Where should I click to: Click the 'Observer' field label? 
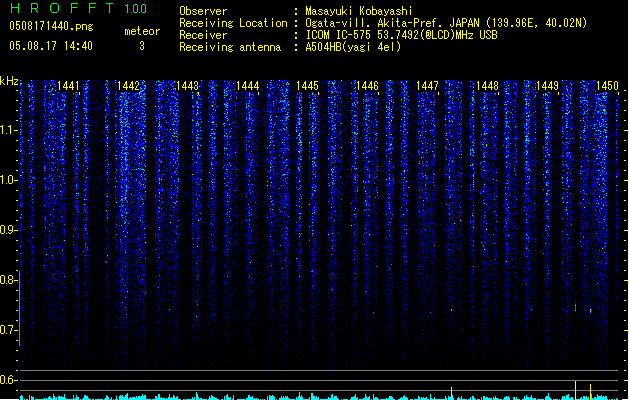pyautogui.click(x=203, y=11)
